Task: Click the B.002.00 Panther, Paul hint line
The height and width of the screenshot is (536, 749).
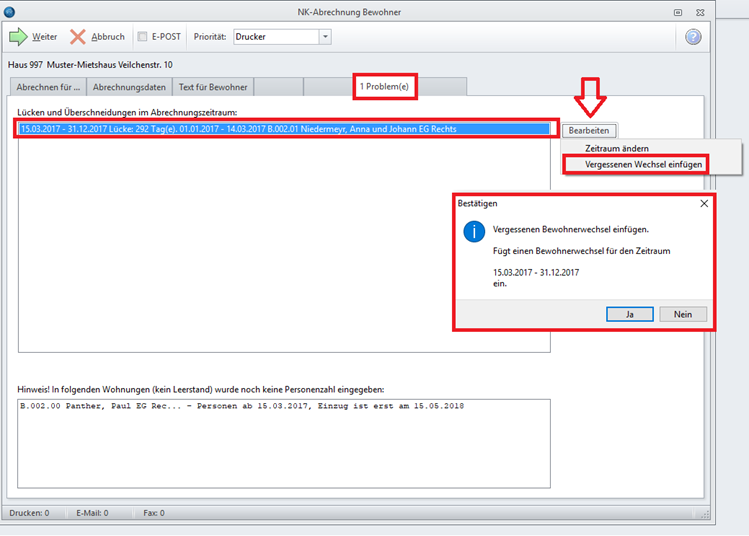Action: (242, 406)
